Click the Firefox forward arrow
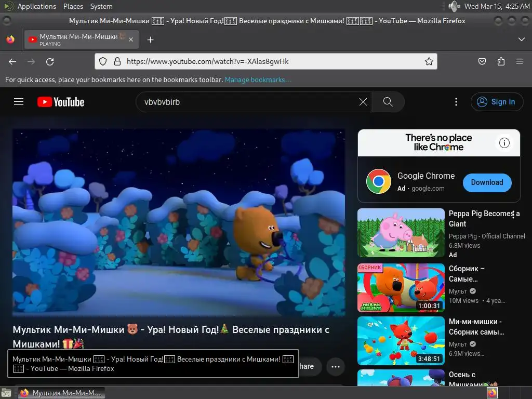The height and width of the screenshot is (399, 532). 31,61
